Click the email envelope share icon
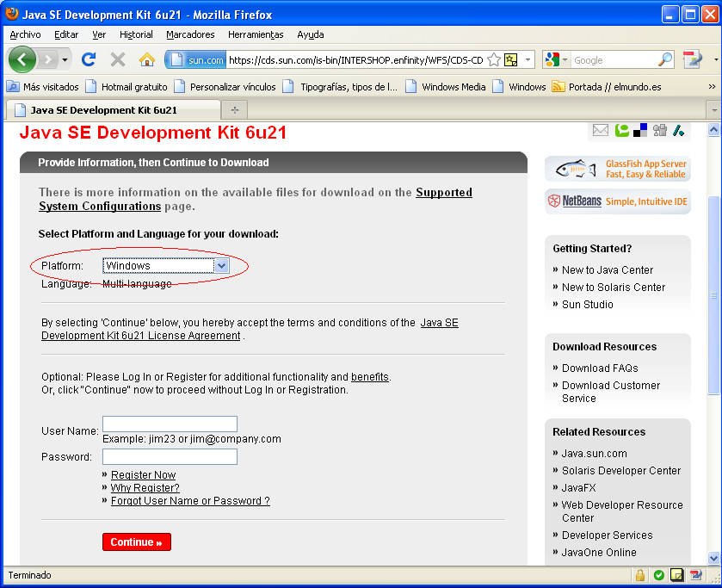 (x=600, y=130)
